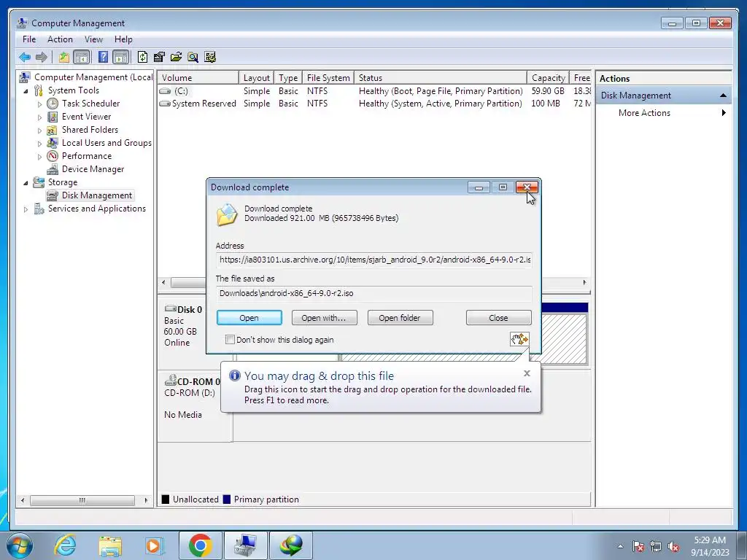Click the Close button in download dialog
747x560 pixels.
498,318
